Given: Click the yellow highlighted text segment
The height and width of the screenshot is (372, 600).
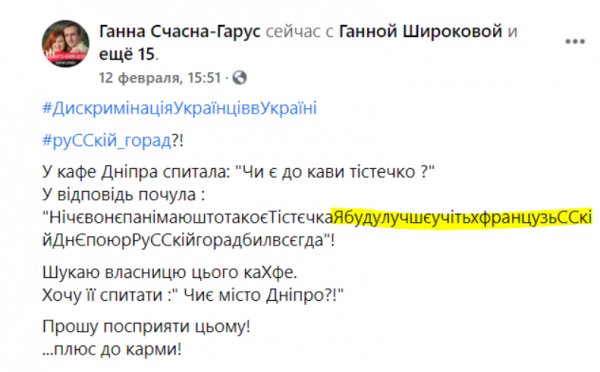Looking at the screenshot, I should (x=462, y=218).
